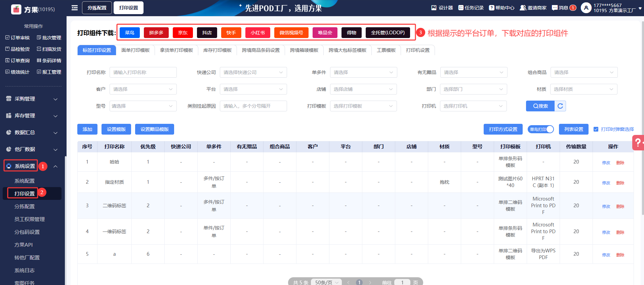Image resolution: width=644 pixels, height=285 pixels.
Task: Expand the 采购管理 sidebar menu
Action: (32, 99)
